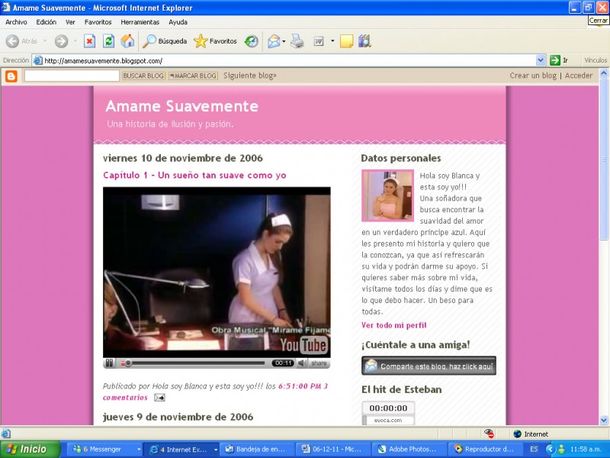Switch to 'Bandeja de en...' taskbar window
This screenshot has height=458, width=610.
(256, 449)
